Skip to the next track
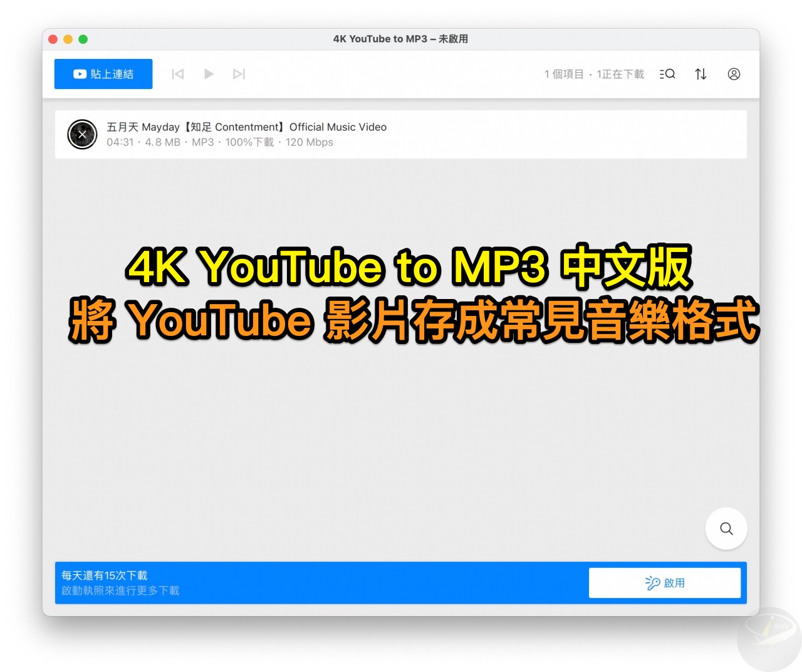The image size is (802, 672). (239, 74)
